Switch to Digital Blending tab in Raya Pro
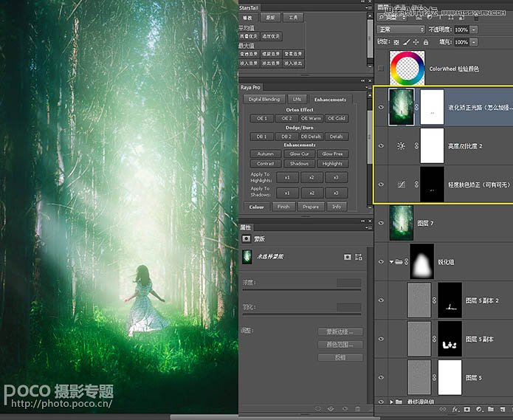This screenshot has width=513, height=420. click(264, 99)
